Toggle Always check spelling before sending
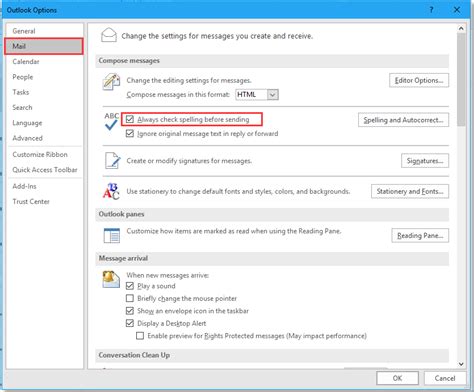Screen dimensions: 474x392 click(130, 119)
